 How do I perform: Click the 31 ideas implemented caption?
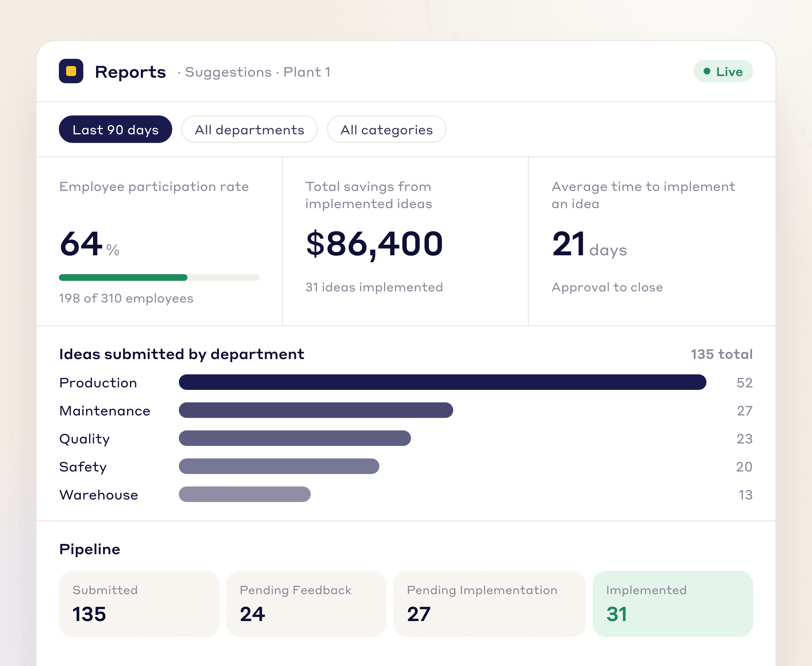click(x=374, y=287)
